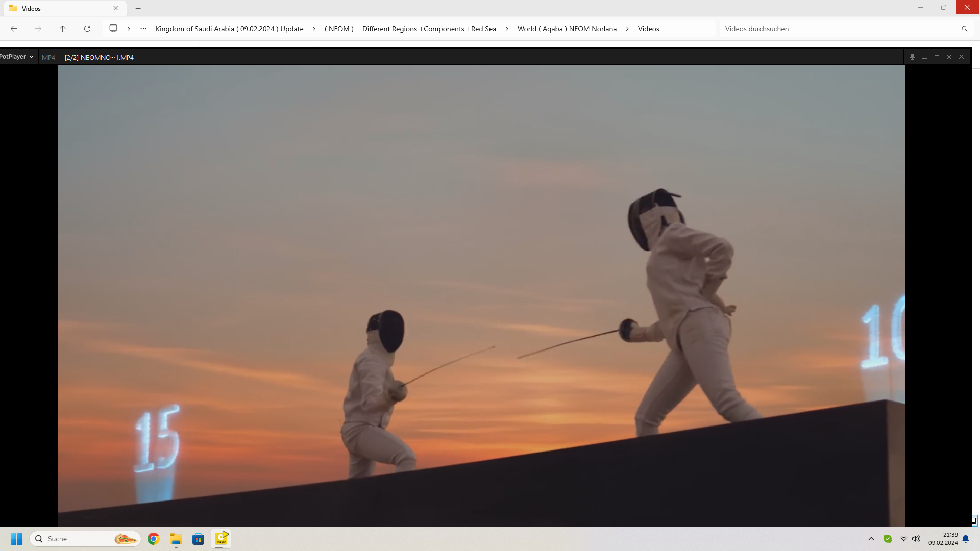Refresh the Videos folder
Viewport: 980px width, 551px height.
coord(87,29)
